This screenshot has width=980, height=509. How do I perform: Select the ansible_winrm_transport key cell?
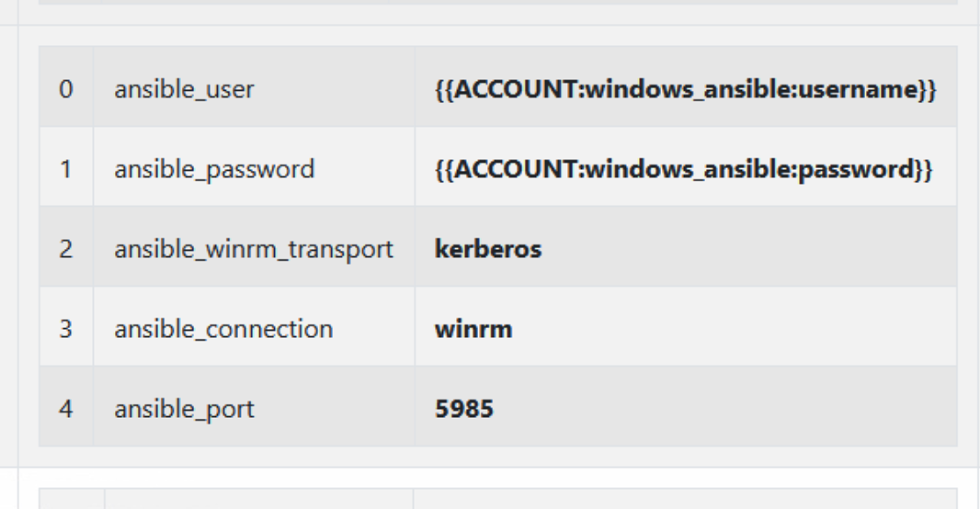(x=253, y=249)
